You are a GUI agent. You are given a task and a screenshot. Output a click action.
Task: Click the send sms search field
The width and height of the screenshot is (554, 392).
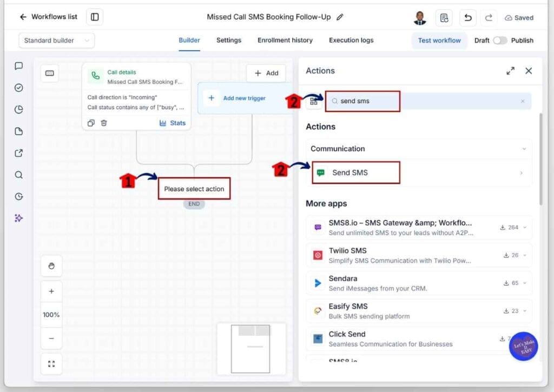428,101
